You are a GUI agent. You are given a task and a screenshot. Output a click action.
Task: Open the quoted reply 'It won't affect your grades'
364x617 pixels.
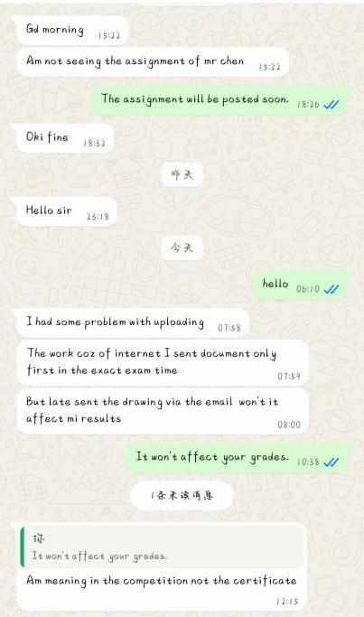tap(163, 547)
